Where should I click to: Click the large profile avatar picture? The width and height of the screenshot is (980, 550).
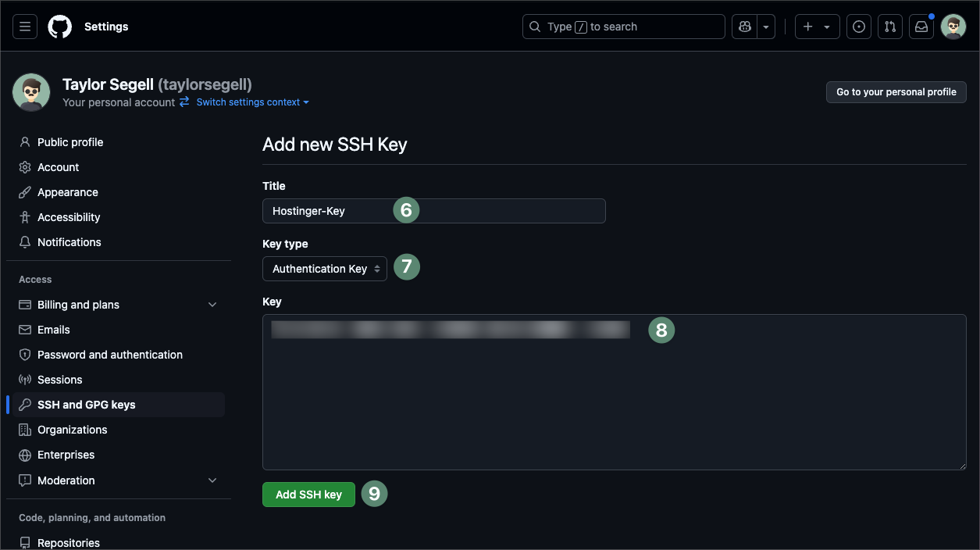pyautogui.click(x=31, y=93)
